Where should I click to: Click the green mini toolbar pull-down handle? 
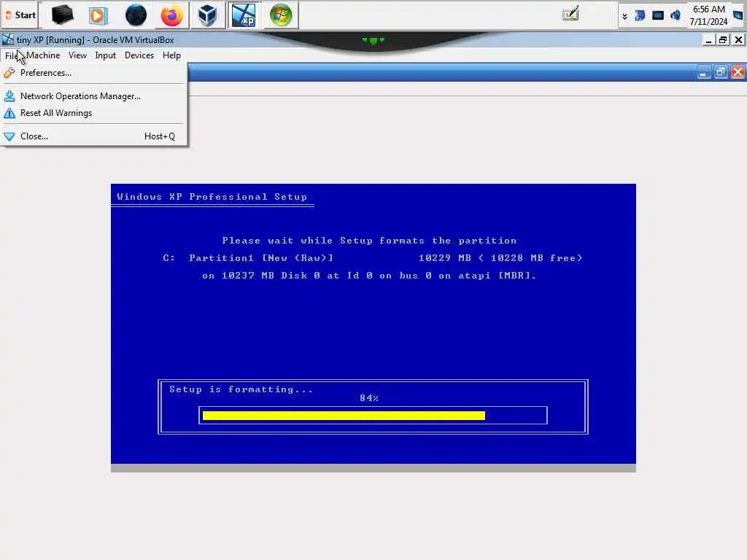[373, 41]
